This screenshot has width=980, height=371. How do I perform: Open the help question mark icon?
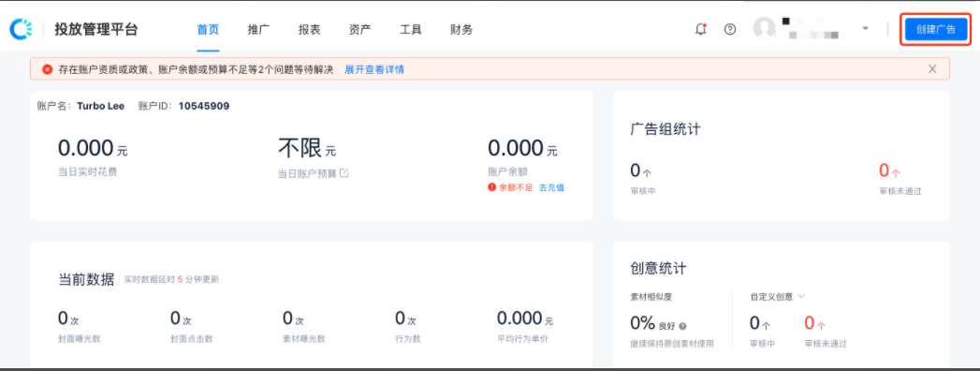point(730,29)
